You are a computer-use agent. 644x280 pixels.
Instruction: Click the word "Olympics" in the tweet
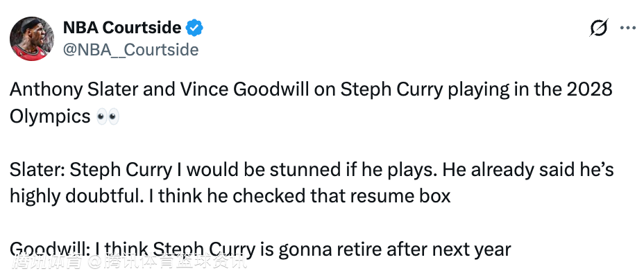(50, 116)
